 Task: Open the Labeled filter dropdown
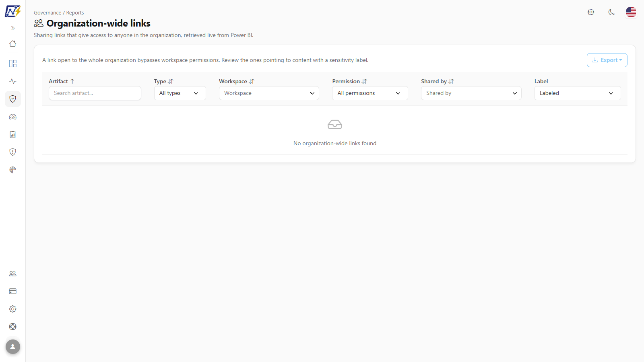coord(578,93)
